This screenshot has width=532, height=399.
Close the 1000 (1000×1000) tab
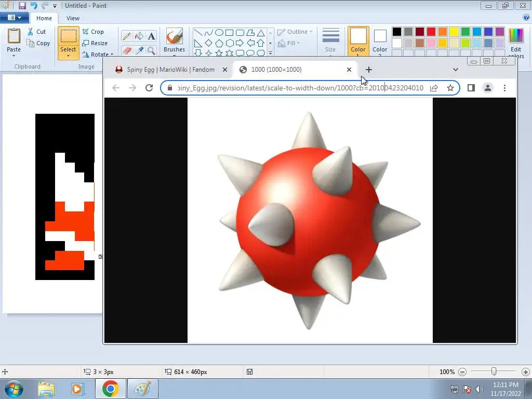(x=349, y=70)
